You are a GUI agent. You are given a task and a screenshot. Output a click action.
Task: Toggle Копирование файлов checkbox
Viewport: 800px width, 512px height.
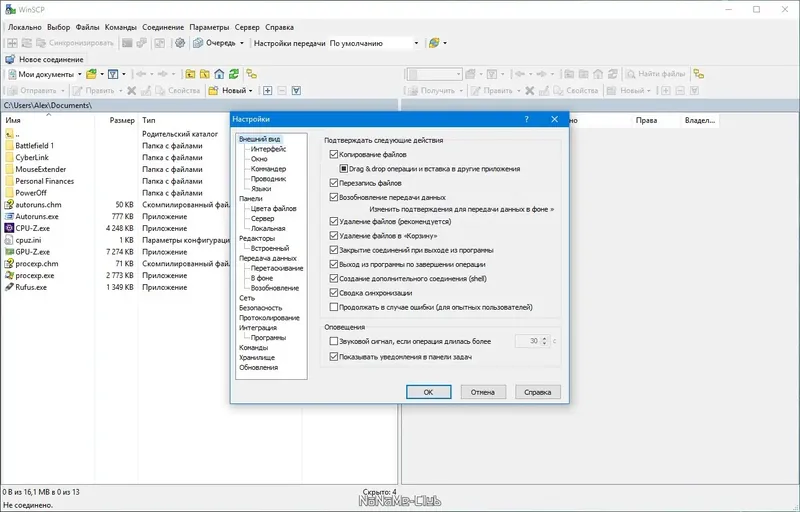[334, 154]
